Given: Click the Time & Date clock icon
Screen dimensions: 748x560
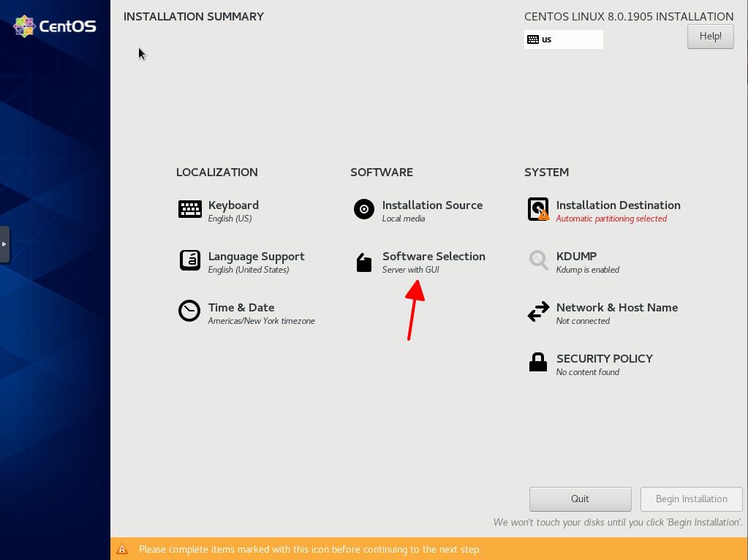Looking at the screenshot, I should click(x=189, y=311).
